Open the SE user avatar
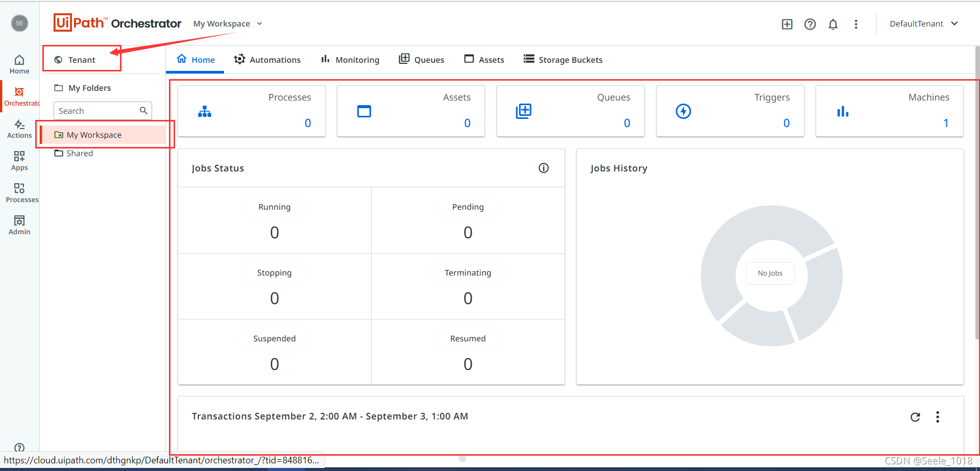Image resolution: width=980 pixels, height=471 pixels. click(x=19, y=23)
